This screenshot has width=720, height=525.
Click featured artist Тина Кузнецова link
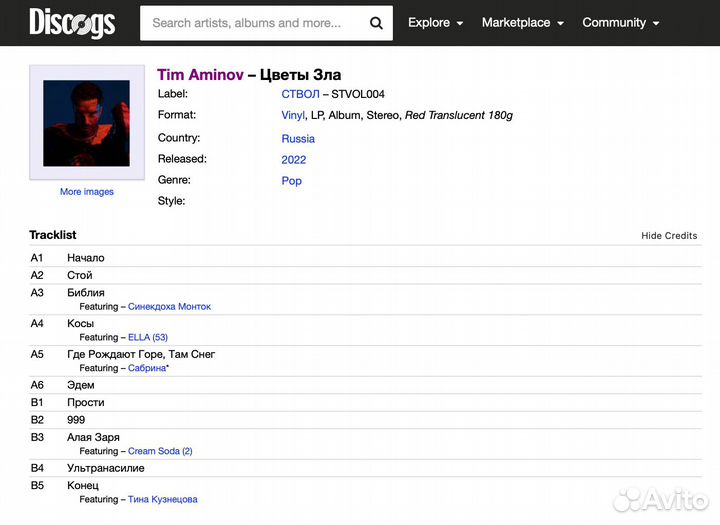click(x=162, y=500)
